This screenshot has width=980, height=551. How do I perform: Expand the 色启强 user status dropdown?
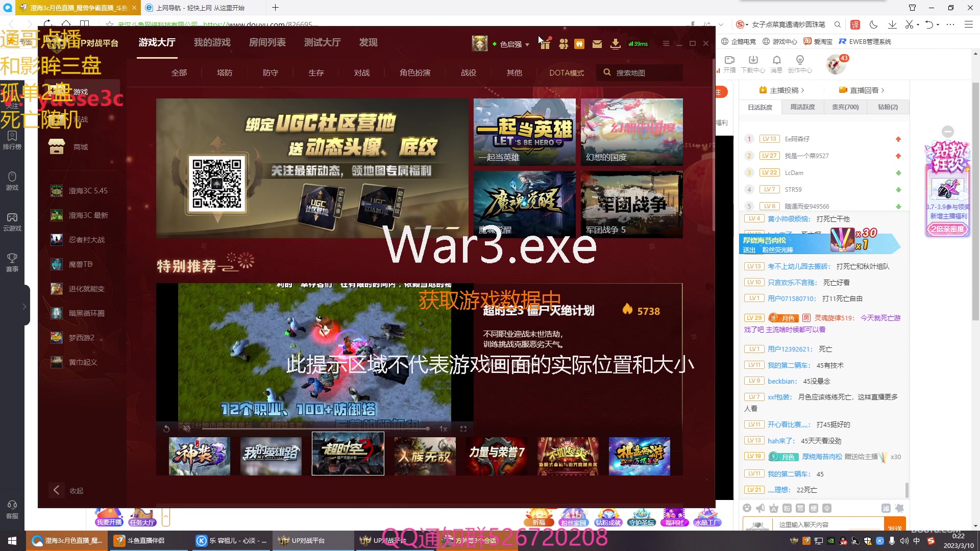tap(527, 44)
